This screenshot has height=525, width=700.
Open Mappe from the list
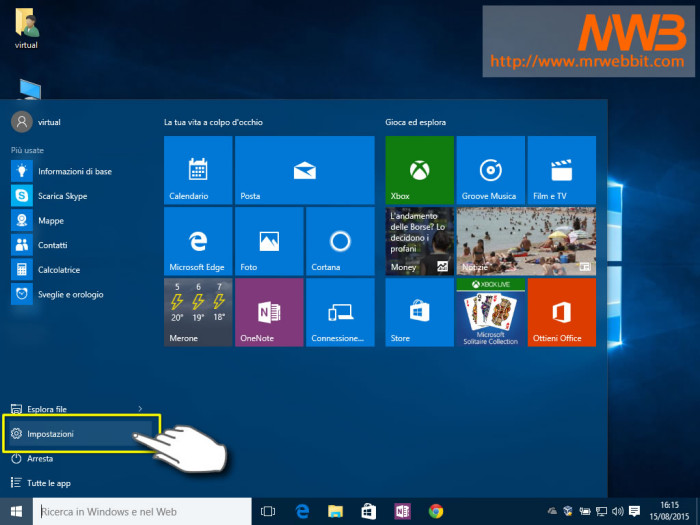[80, 220]
